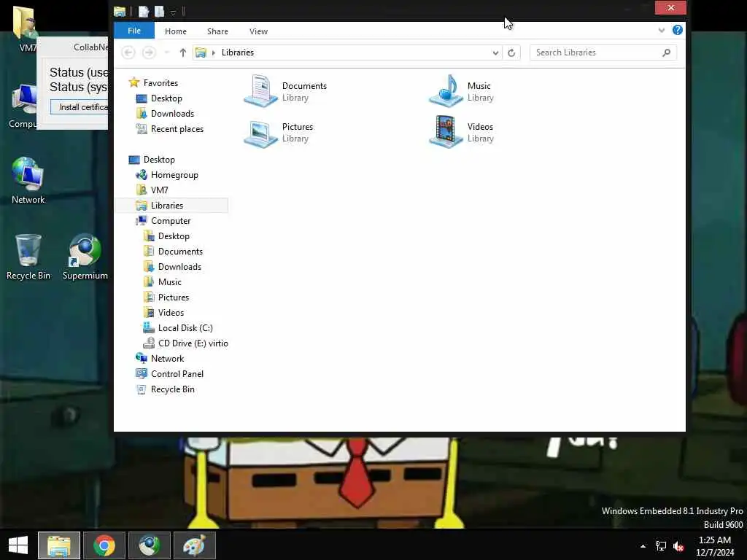Open the Share ribbon tab
Image resolution: width=747 pixels, height=560 pixels.
tap(217, 31)
